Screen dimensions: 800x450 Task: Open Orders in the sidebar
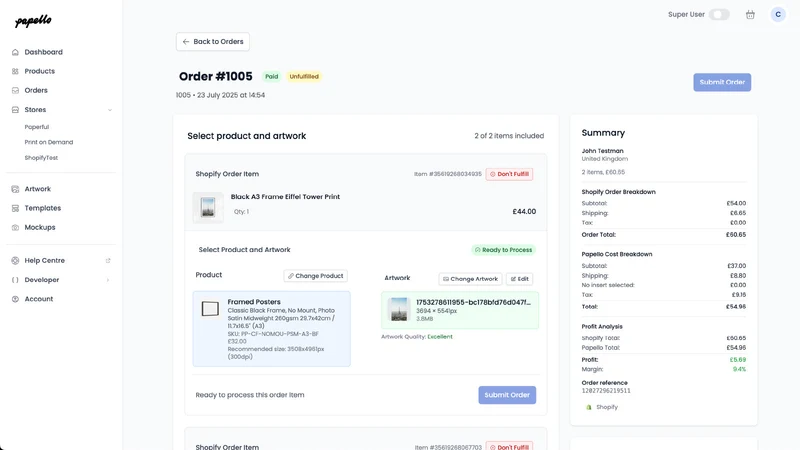pyautogui.click(x=36, y=90)
